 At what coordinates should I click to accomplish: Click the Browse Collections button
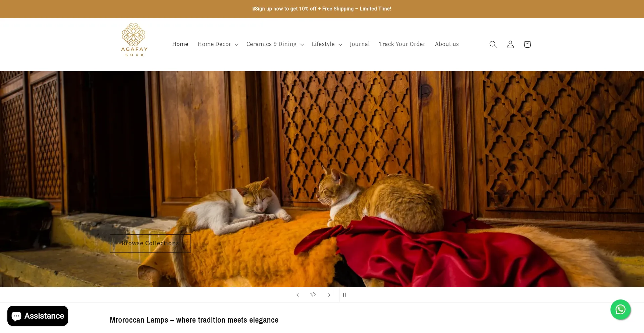point(150,243)
